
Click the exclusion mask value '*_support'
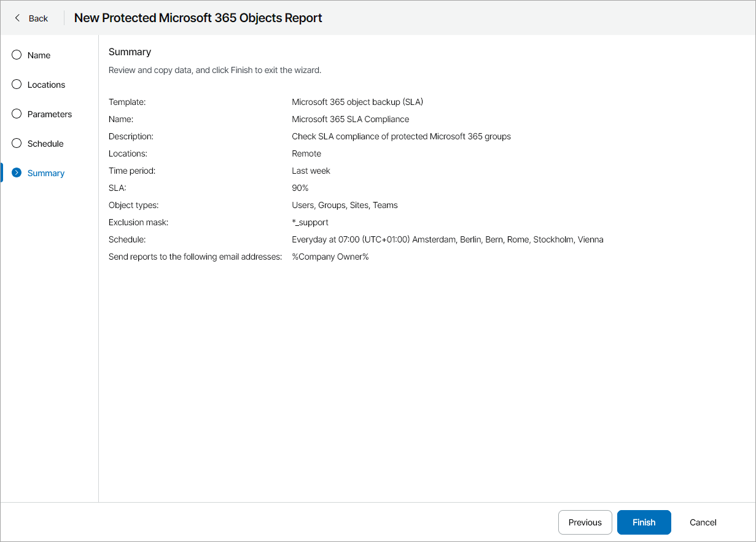pos(310,222)
